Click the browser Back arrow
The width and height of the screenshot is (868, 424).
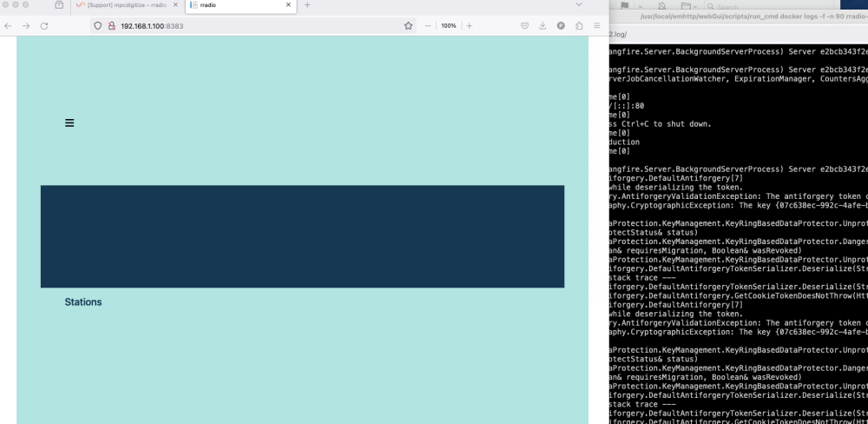click(8, 26)
